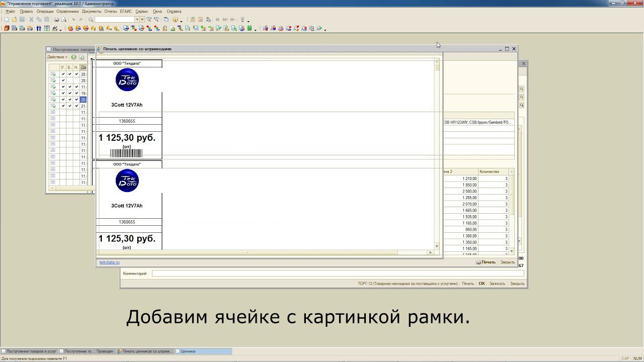
Task: Click the scroll-down arrow of the price tag preview
Action: pyautogui.click(x=437, y=246)
